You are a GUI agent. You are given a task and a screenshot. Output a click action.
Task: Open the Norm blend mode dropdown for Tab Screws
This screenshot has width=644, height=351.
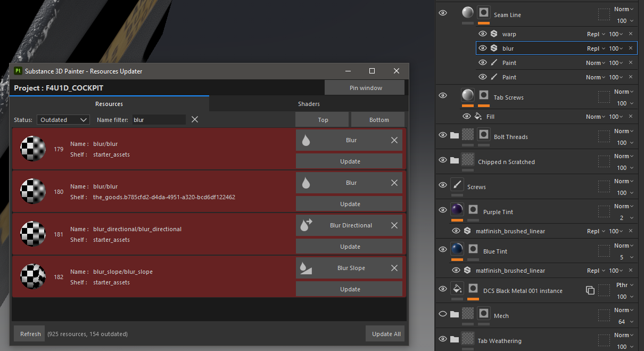621,92
